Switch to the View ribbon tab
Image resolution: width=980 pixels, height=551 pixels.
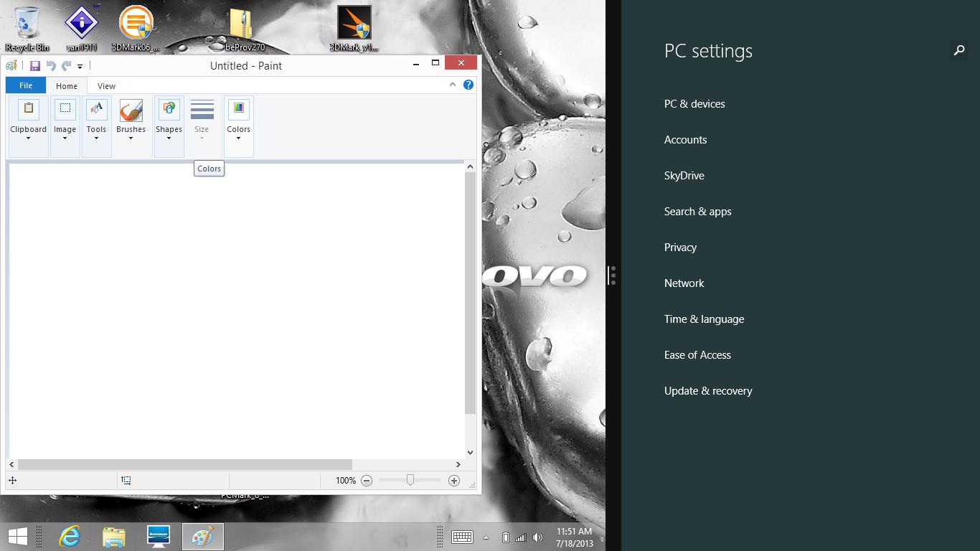[x=106, y=86]
